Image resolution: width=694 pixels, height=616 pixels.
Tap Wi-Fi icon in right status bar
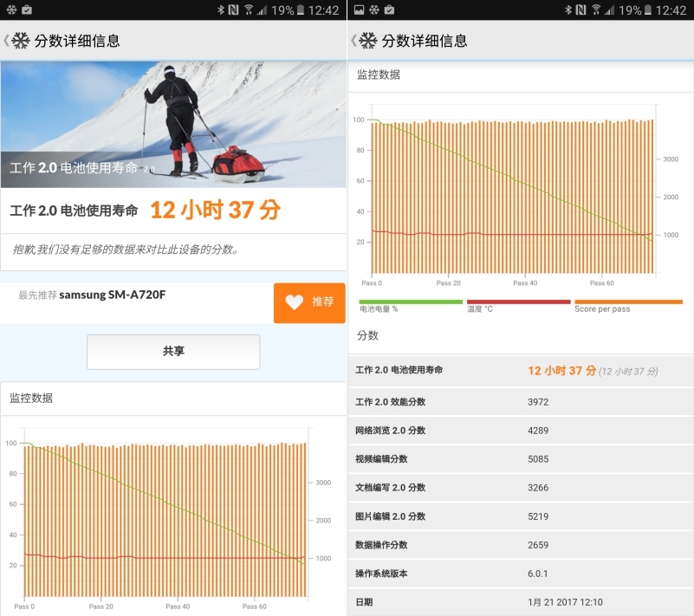tap(596, 10)
